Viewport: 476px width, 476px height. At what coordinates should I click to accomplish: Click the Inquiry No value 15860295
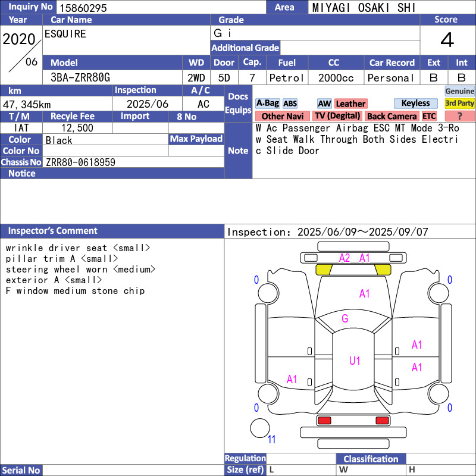[x=82, y=8]
